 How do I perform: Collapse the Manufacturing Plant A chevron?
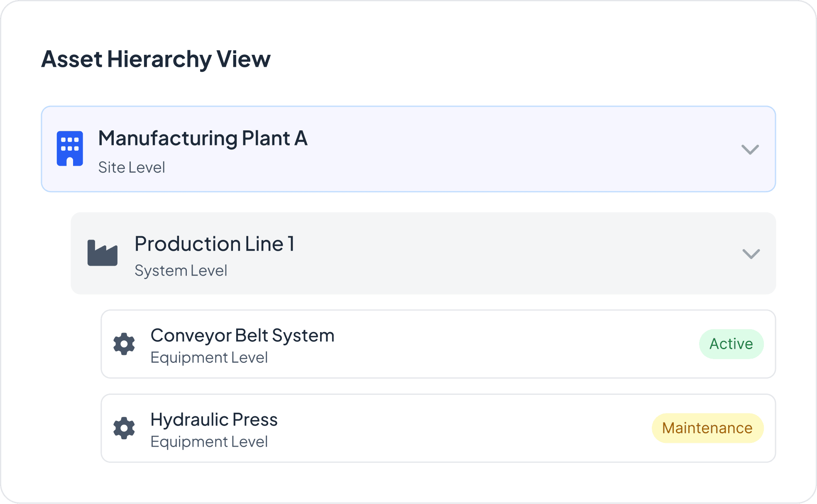pos(750,149)
